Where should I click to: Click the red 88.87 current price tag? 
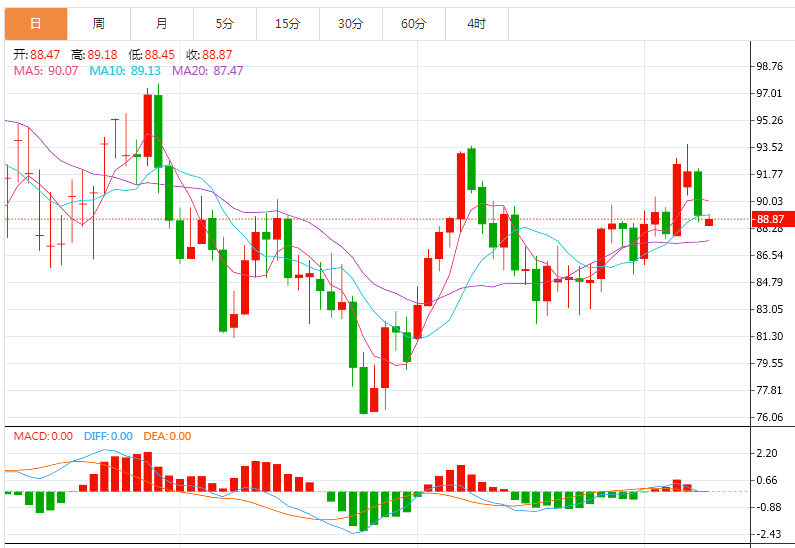pos(773,219)
